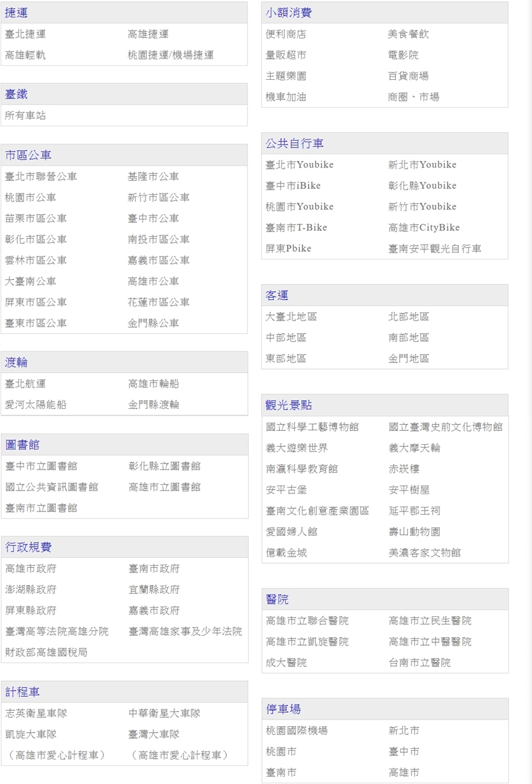Click 桃園國際機場 under 停車場

(297, 731)
